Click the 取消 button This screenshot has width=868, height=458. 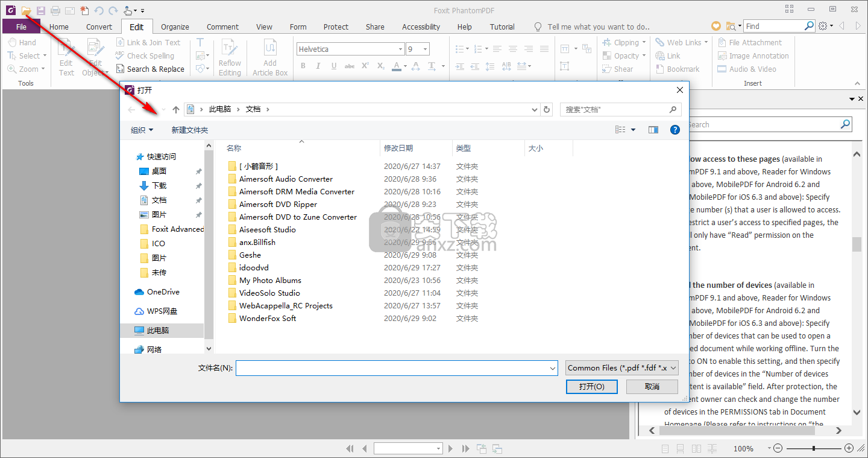652,386
